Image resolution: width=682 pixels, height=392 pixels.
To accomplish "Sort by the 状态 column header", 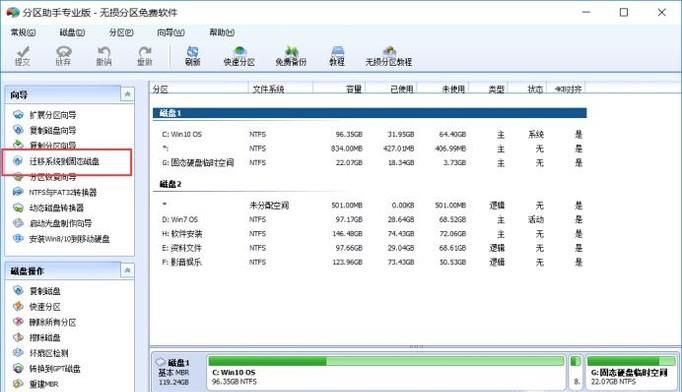I will [x=528, y=89].
